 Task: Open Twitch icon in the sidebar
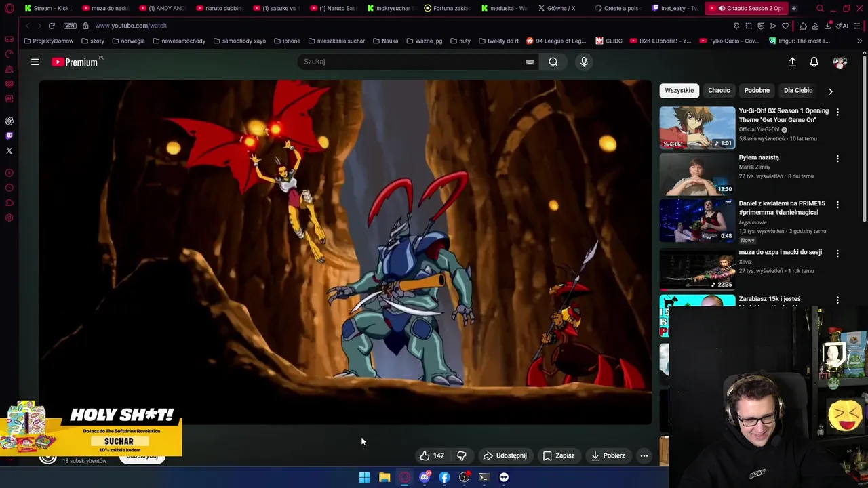coord(9,136)
